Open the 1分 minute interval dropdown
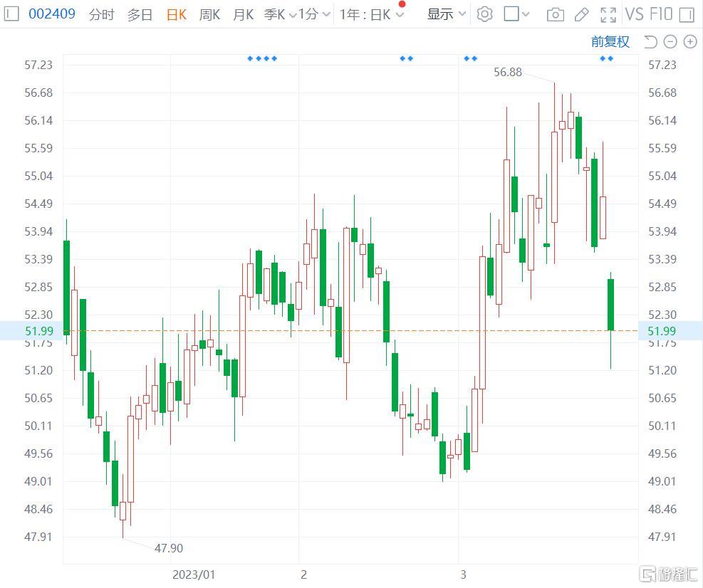Image resolution: width=703 pixels, height=588 pixels. tap(315, 15)
